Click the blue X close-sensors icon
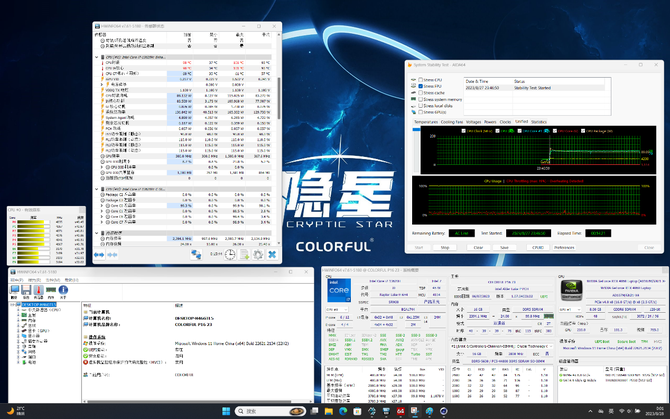This screenshot has height=419, width=670. click(x=272, y=255)
